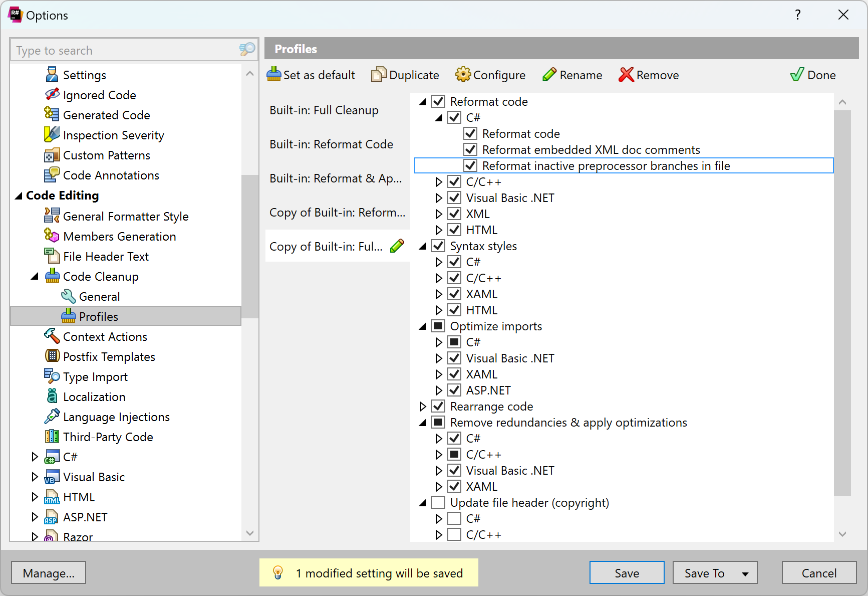Enable Update file header (copyright) checkbox
The width and height of the screenshot is (868, 596).
[x=438, y=502]
